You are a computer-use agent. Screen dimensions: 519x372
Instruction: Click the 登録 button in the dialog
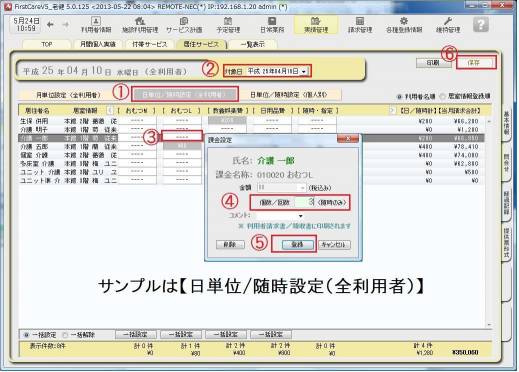[x=297, y=245]
